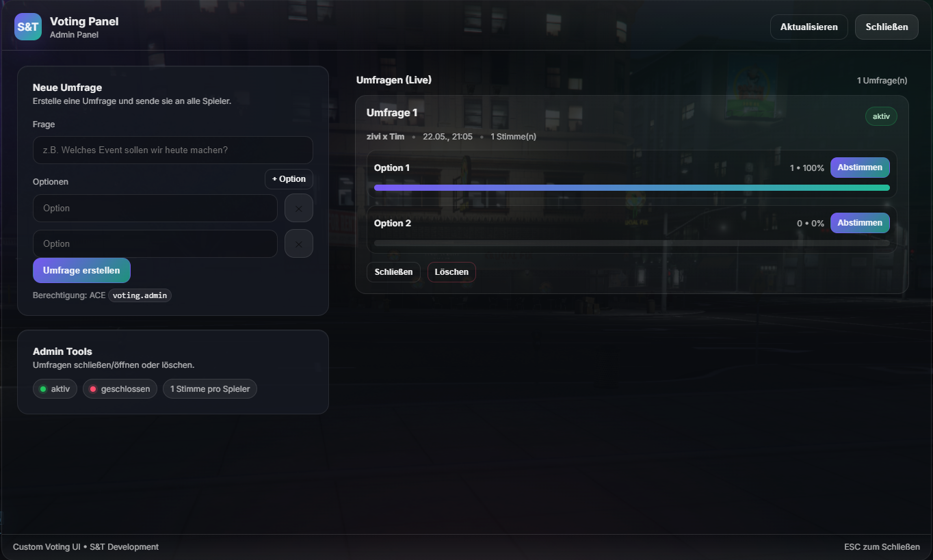Click the first Option input field
This screenshot has width=933, height=560.
click(x=155, y=209)
